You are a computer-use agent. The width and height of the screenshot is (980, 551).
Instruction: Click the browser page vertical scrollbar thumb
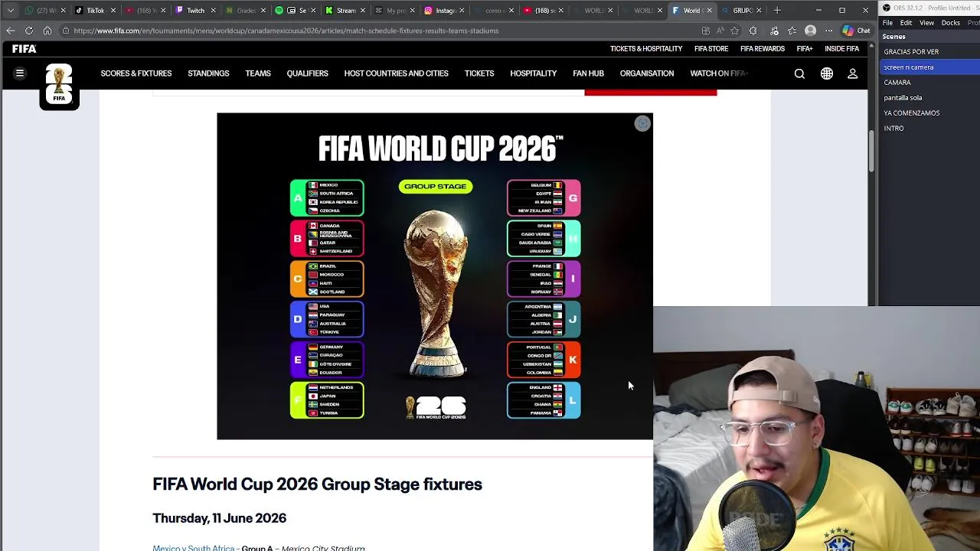[x=871, y=151]
